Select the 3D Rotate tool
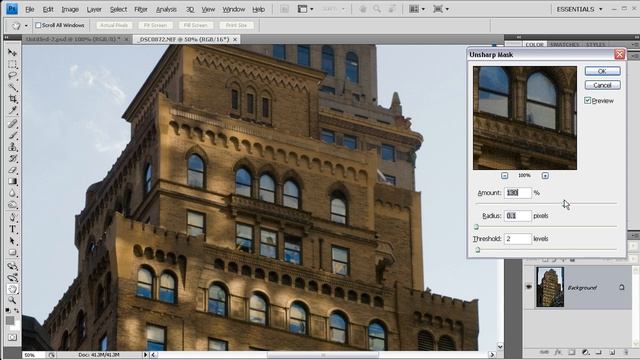The width and height of the screenshot is (640, 360). tap(12, 266)
